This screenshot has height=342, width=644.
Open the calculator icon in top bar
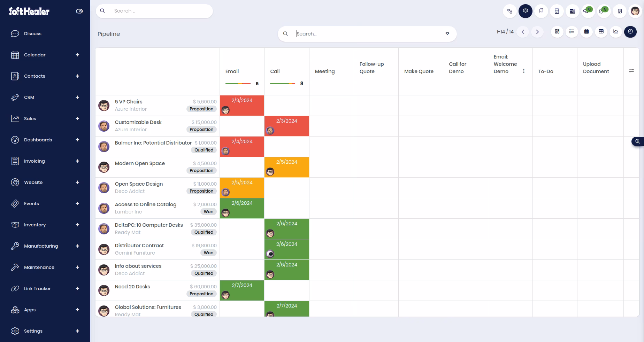pyautogui.click(x=557, y=11)
